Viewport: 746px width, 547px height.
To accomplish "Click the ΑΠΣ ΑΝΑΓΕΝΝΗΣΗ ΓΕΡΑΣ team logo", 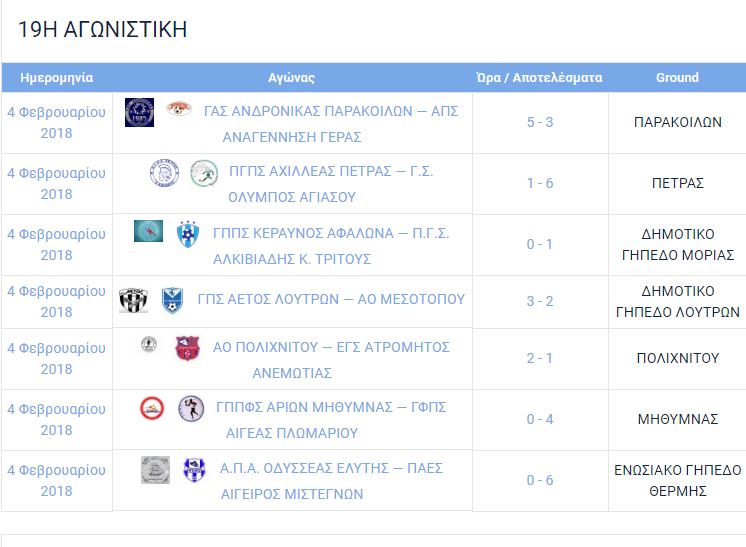I will 179,109.
